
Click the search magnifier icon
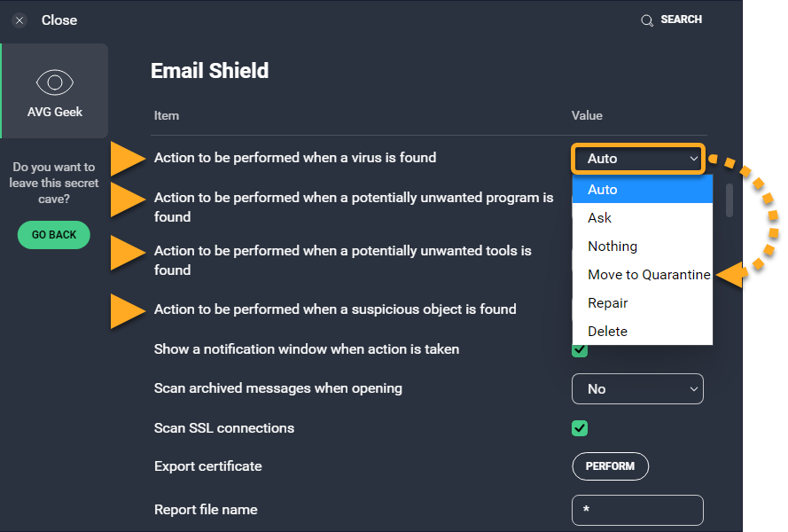click(x=647, y=20)
